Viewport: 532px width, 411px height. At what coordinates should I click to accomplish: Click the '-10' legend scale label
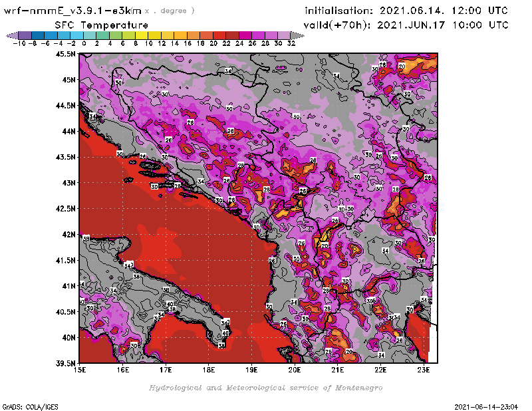[x=19, y=43]
